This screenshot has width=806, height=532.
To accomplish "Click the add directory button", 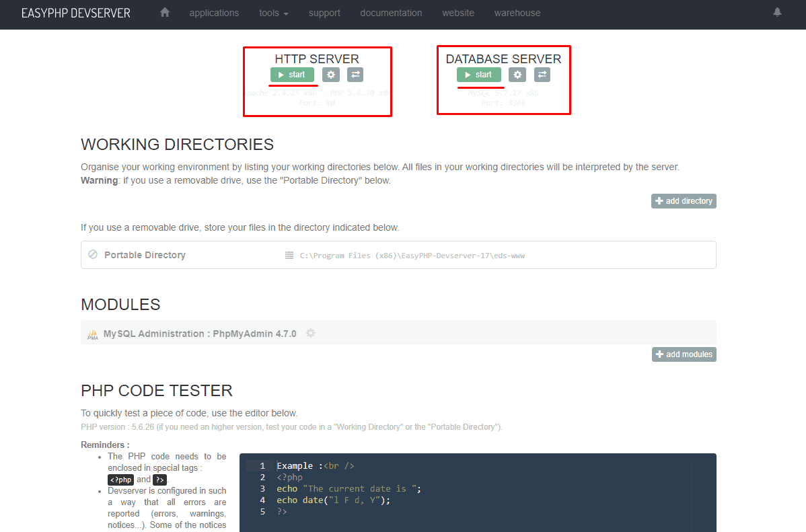I will 684,200.
